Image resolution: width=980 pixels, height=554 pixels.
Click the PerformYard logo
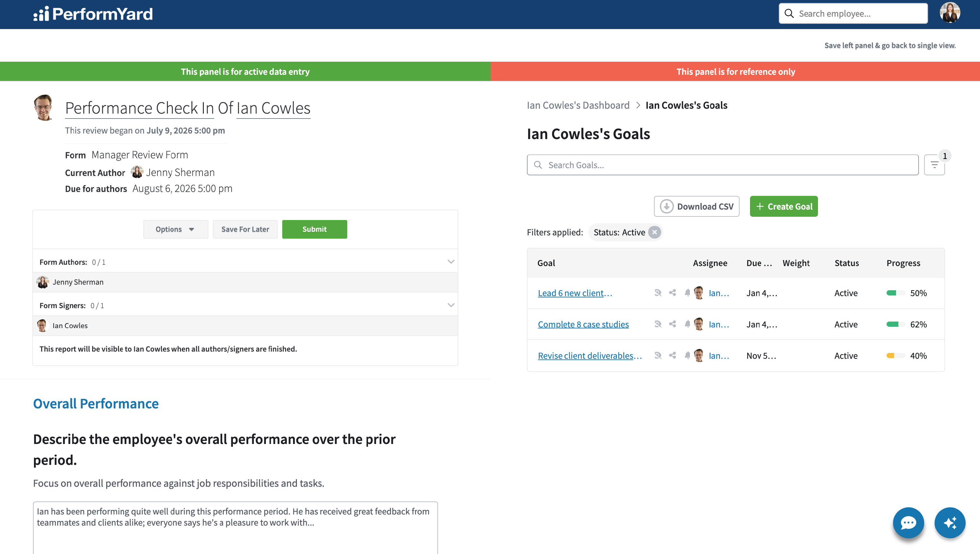pos(93,14)
